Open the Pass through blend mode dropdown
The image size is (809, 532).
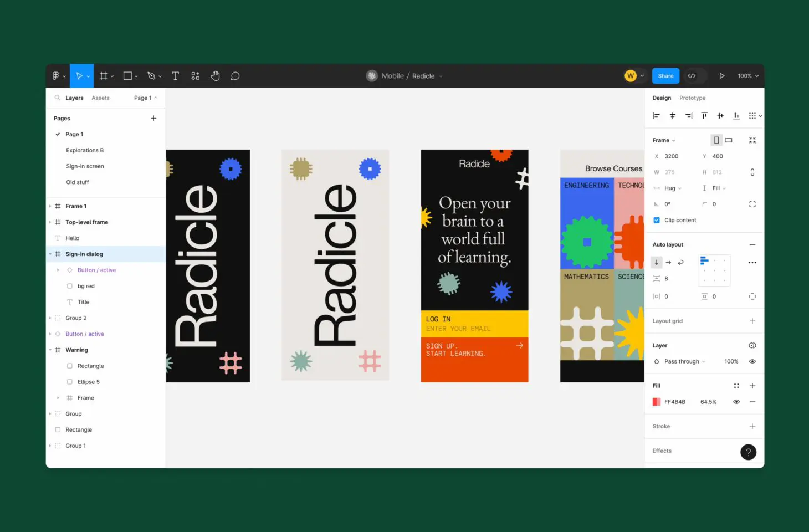684,361
